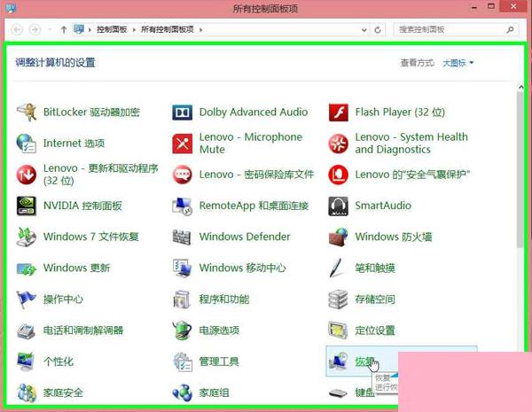Open the NVIDIA 控制面板 link text
The width and height of the screenshot is (532, 412).
[x=82, y=206]
